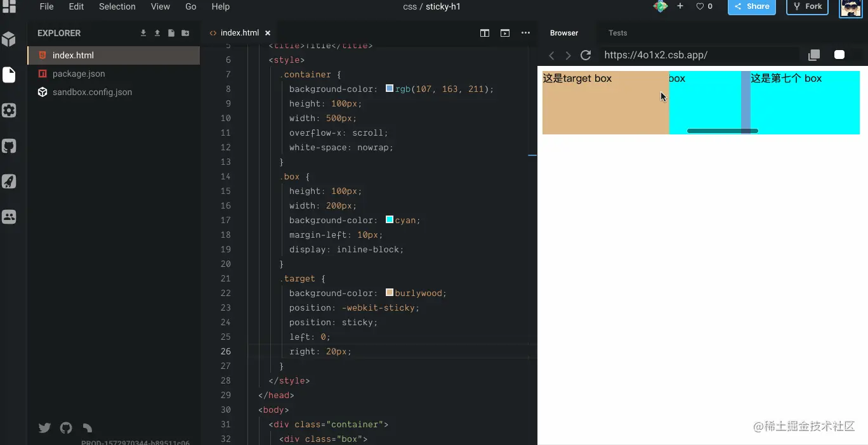Open the Deployment rocket icon in sidebar
Viewport: 868px width, 445px height.
tap(9, 181)
